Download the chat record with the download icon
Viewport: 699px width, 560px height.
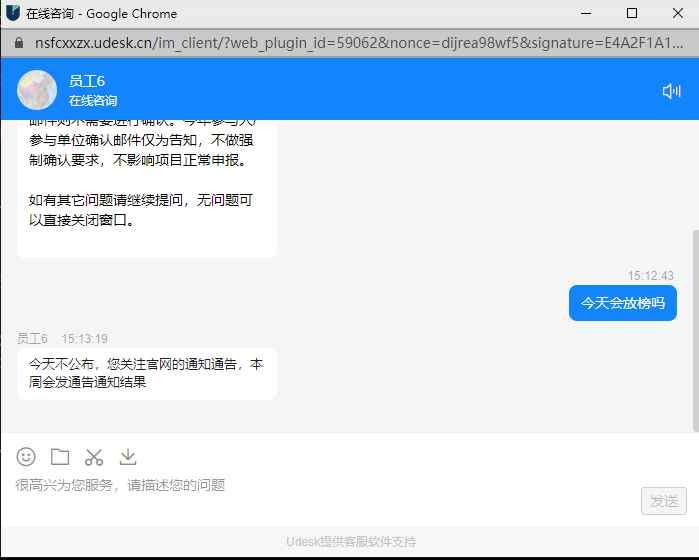point(128,457)
